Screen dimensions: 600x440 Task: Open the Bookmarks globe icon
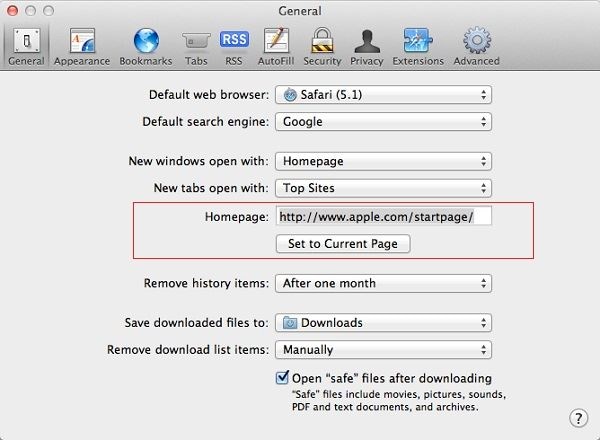(x=146, y=41)
